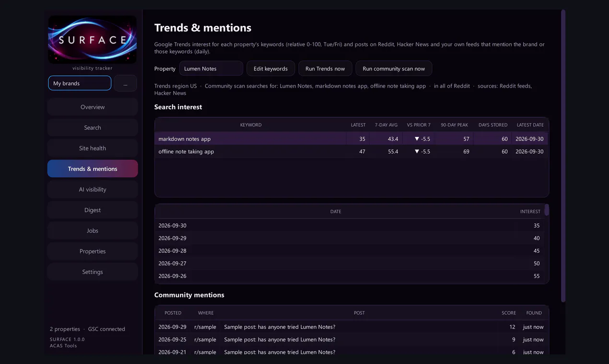The width and height of the screenshot is (609, 364).
Task: Select the offline note taking app row
Action: [x=351, y=151]
